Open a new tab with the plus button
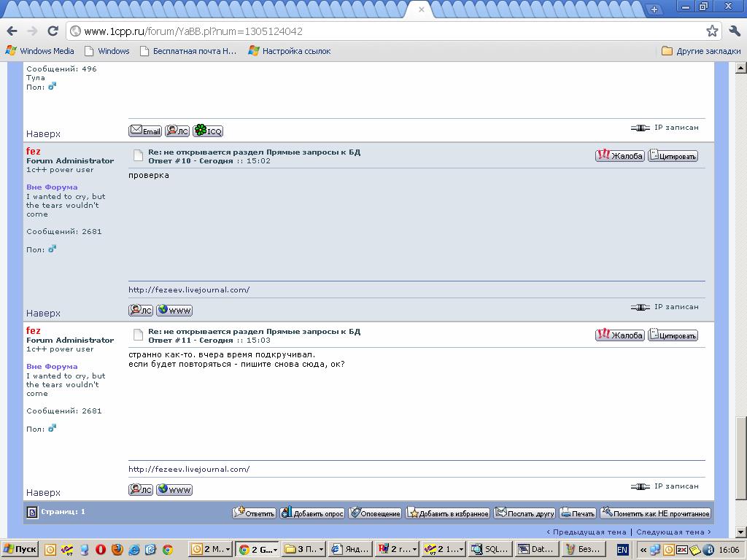 click(x=654, y=9)
